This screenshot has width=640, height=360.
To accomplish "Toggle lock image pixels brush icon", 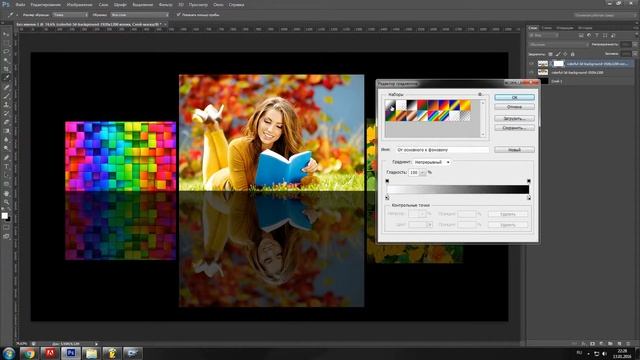I will tap(558, 54).
